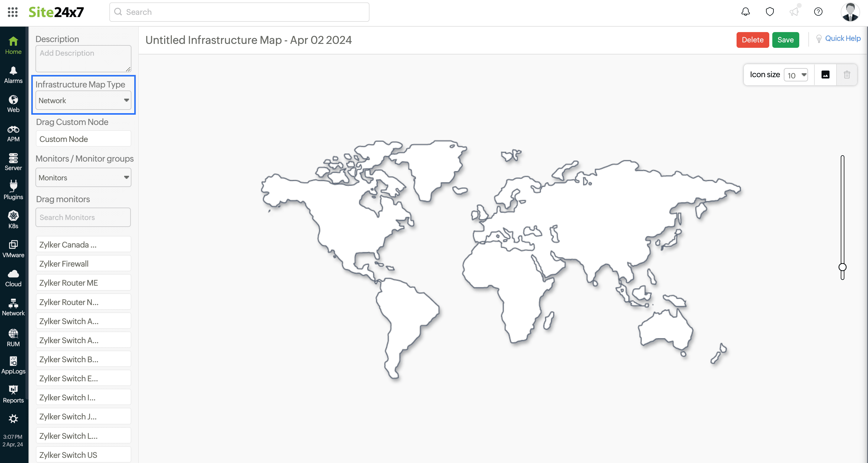Viewport: 868px width, 463px height.
Task: Click the Search monitors input field
Action: (83, 217)
